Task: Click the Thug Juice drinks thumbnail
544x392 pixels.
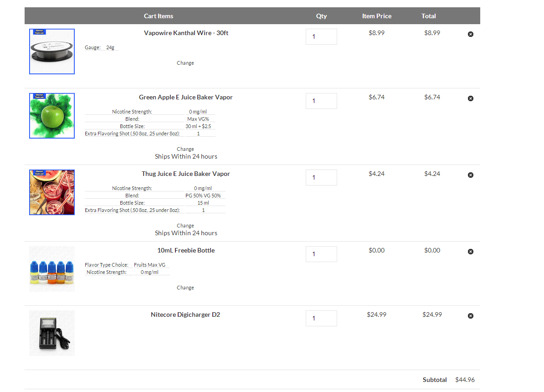Action: 52,192
